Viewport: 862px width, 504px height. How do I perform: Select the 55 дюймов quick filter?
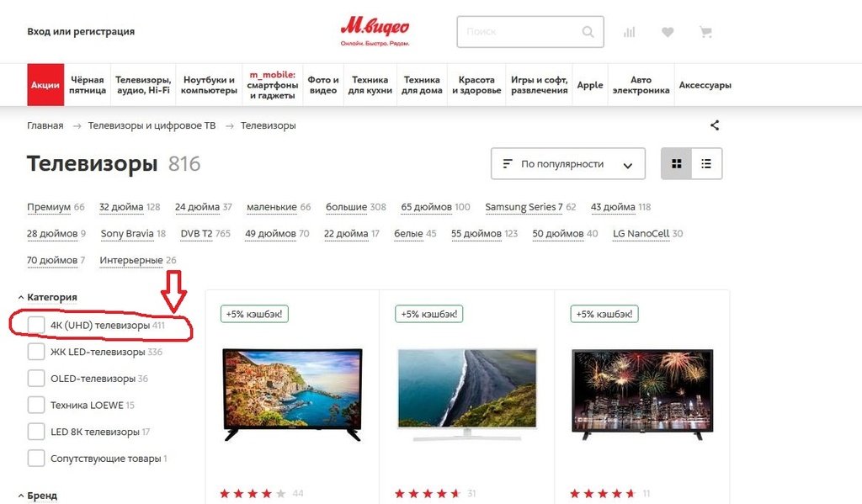click(x=476, y=234)
